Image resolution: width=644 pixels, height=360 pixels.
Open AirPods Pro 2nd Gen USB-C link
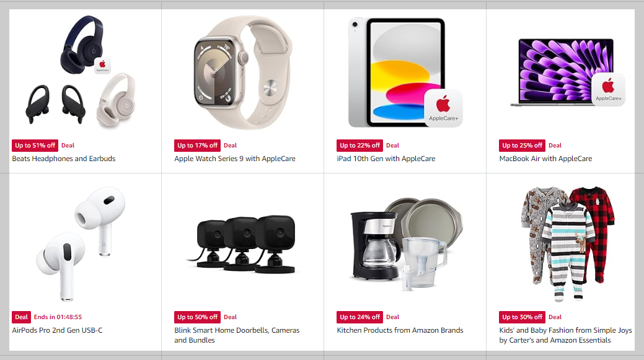[57, 330]
